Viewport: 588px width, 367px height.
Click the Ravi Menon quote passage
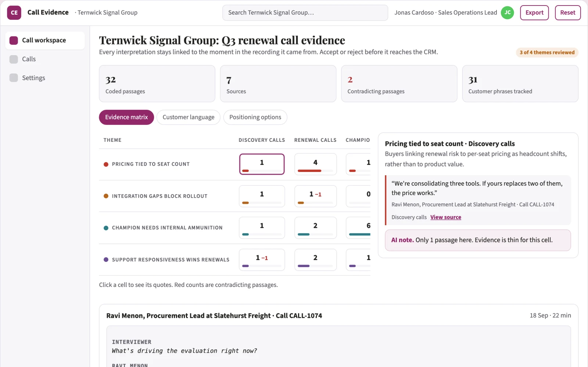[478, 200]
